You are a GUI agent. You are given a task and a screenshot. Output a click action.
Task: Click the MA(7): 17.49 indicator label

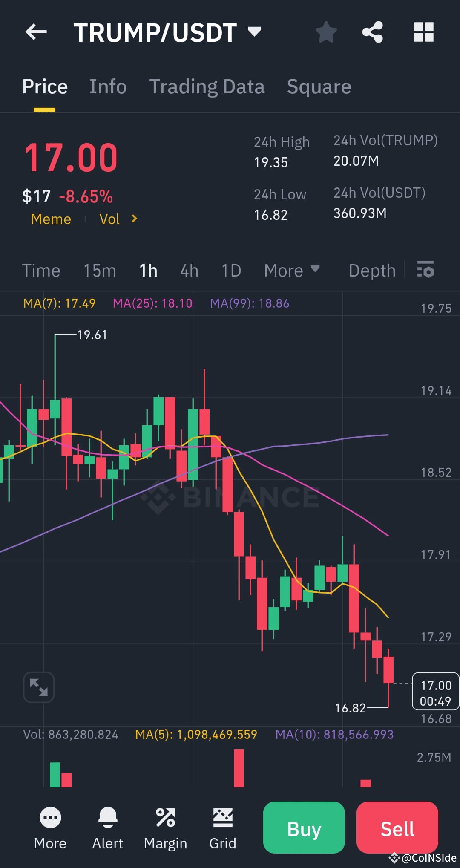point(59,303)
